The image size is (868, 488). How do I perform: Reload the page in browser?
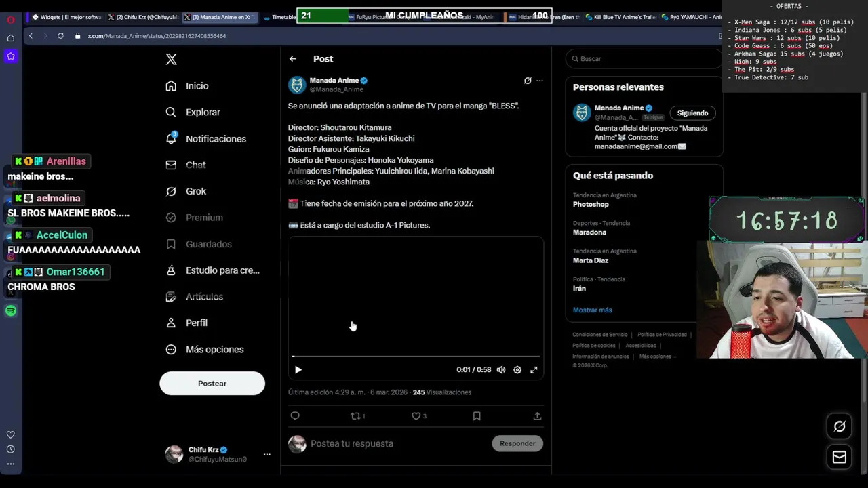[60, 36]
